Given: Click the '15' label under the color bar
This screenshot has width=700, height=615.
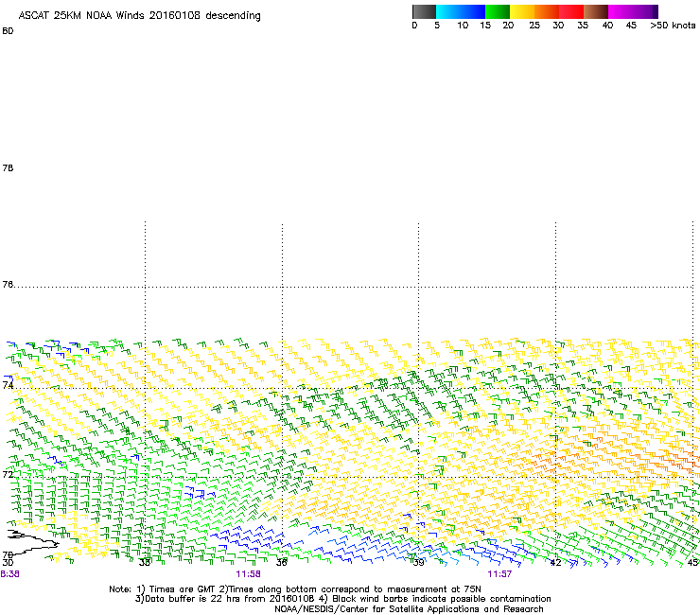Looking at the screenshot, I should 485,26.
